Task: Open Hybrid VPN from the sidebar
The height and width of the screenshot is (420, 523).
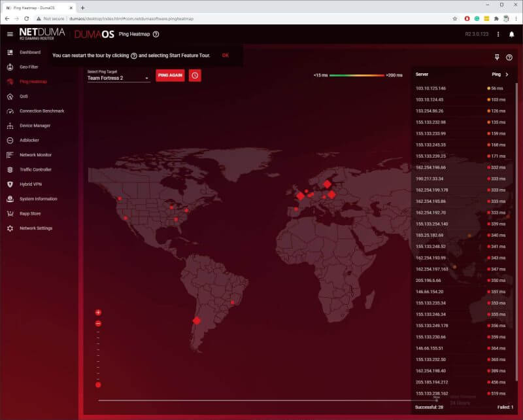Action: point(31,184)
